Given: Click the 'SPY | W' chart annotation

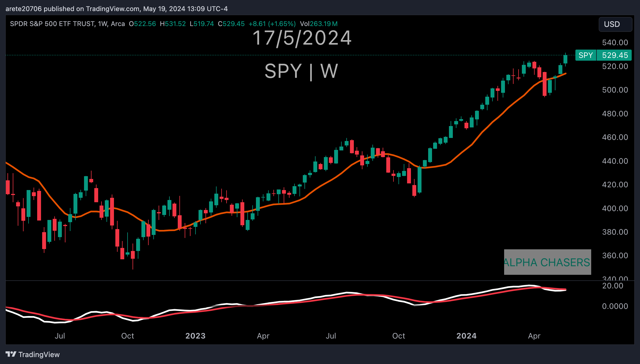Looking at the screenshot, I should (x=301, y=71).
